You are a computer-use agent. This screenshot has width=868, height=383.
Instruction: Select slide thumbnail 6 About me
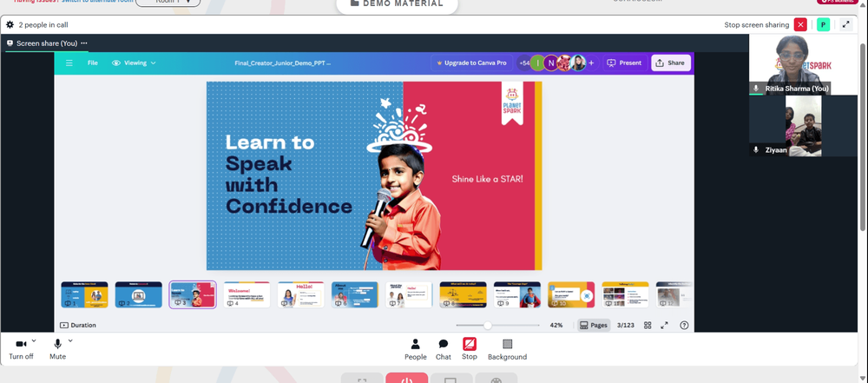tap(355, 295)
